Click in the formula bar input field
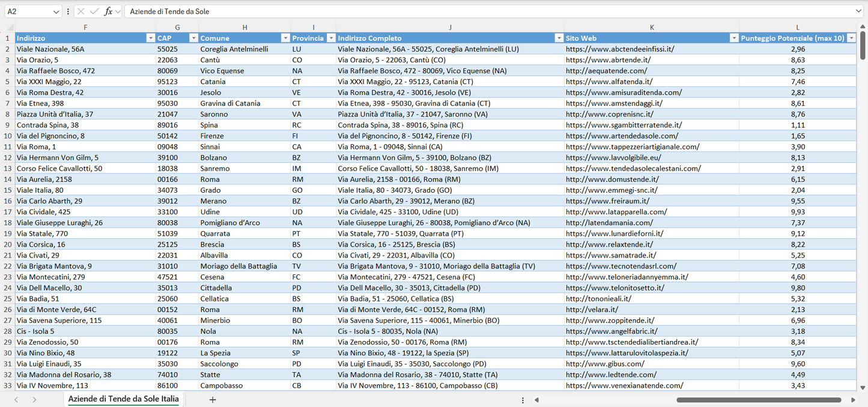 pyautogui.click(x=481, y=11)
